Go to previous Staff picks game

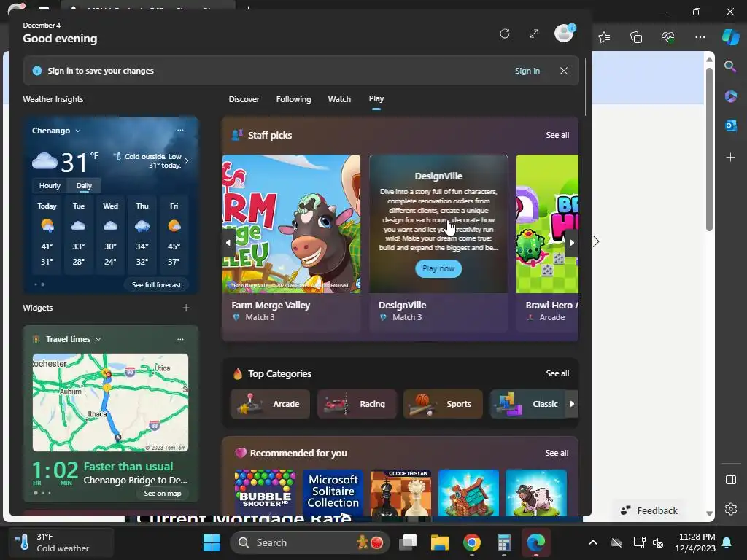[228, 242]
